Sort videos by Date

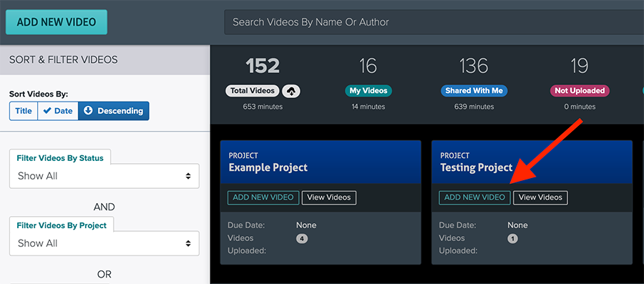click(58, 111)
